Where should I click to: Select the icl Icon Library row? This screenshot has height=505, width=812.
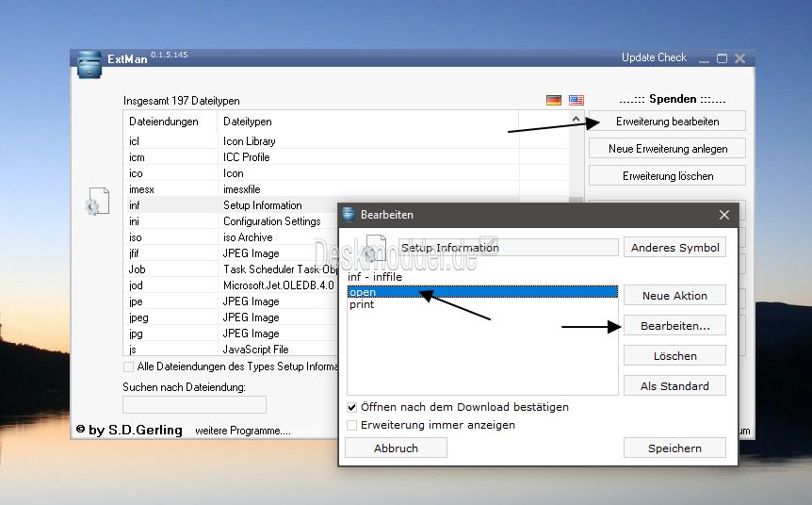click(x=347, y=141)
